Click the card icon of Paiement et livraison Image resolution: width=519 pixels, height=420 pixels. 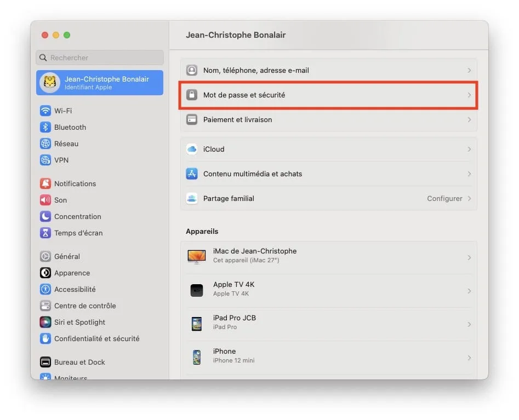192,119
